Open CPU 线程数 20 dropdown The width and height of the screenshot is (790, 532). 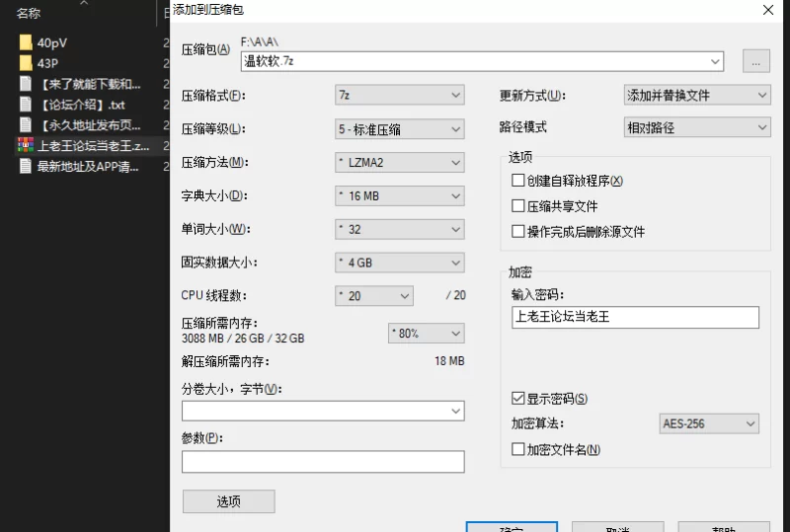tap(374, 296)
